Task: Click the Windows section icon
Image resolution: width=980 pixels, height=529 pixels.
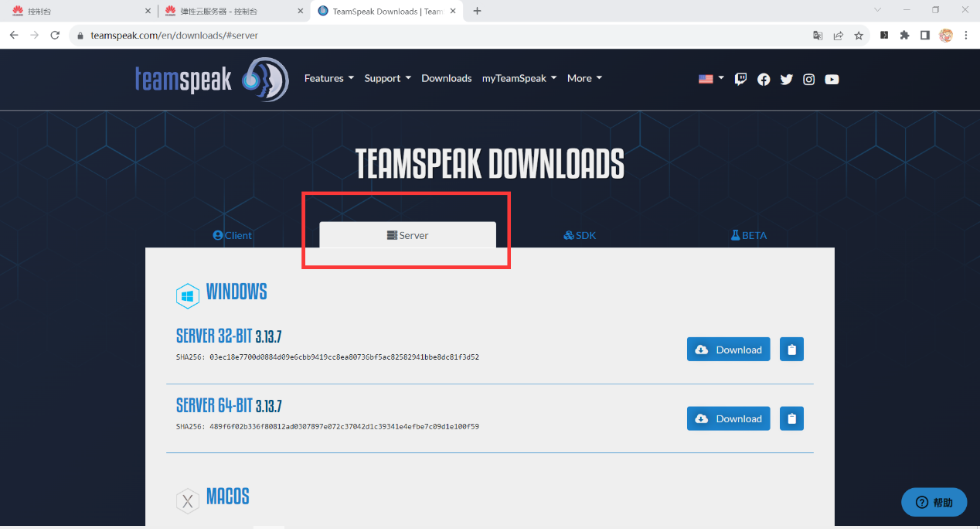Action: tap(188, 295)
